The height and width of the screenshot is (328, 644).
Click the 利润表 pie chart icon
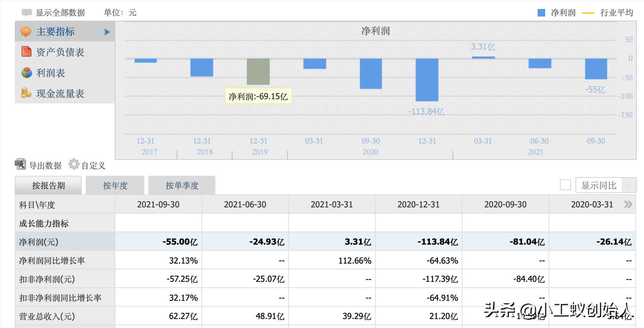coord(27,73)
